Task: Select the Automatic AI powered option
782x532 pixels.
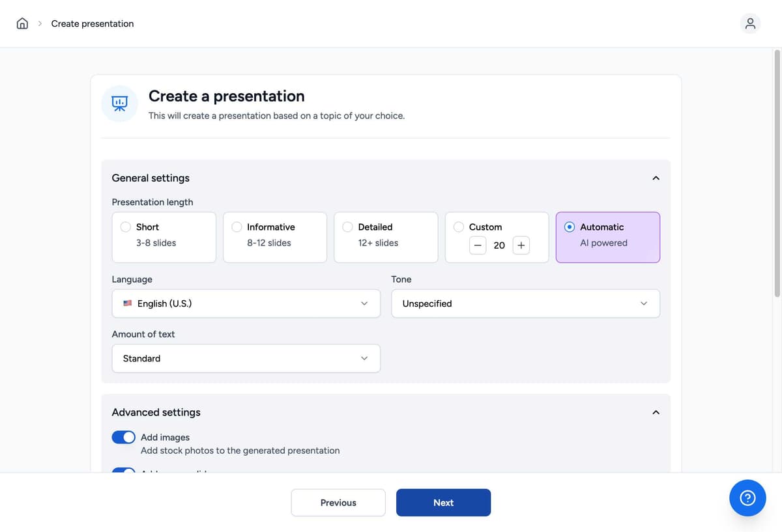Action: [x=608, y=237]
